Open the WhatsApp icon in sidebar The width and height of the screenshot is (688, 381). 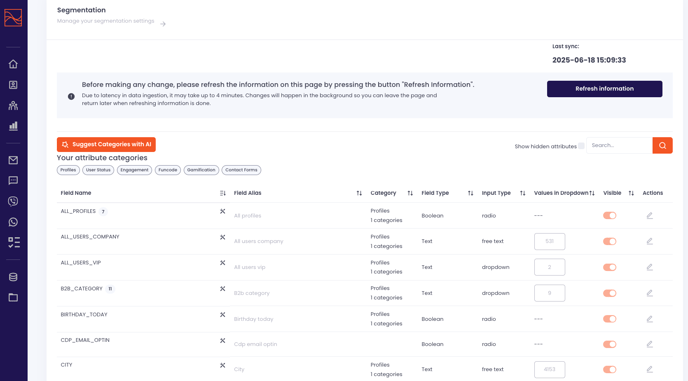[13, 222]
